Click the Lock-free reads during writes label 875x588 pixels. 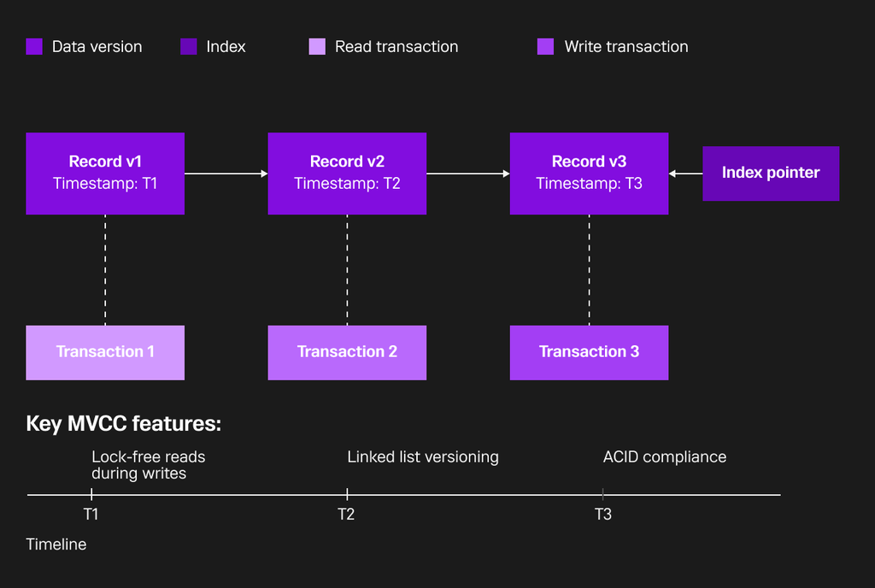[149, 465]
